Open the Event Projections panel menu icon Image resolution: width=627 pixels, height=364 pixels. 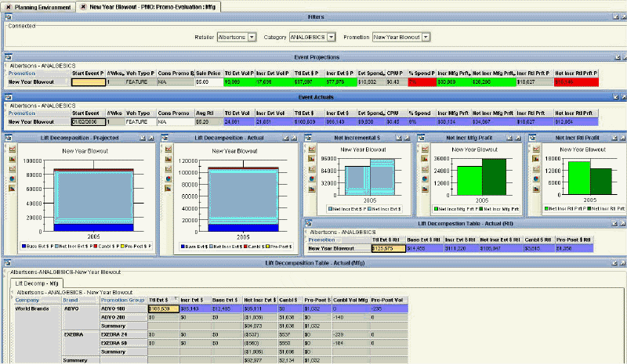(x=8, y=57)
